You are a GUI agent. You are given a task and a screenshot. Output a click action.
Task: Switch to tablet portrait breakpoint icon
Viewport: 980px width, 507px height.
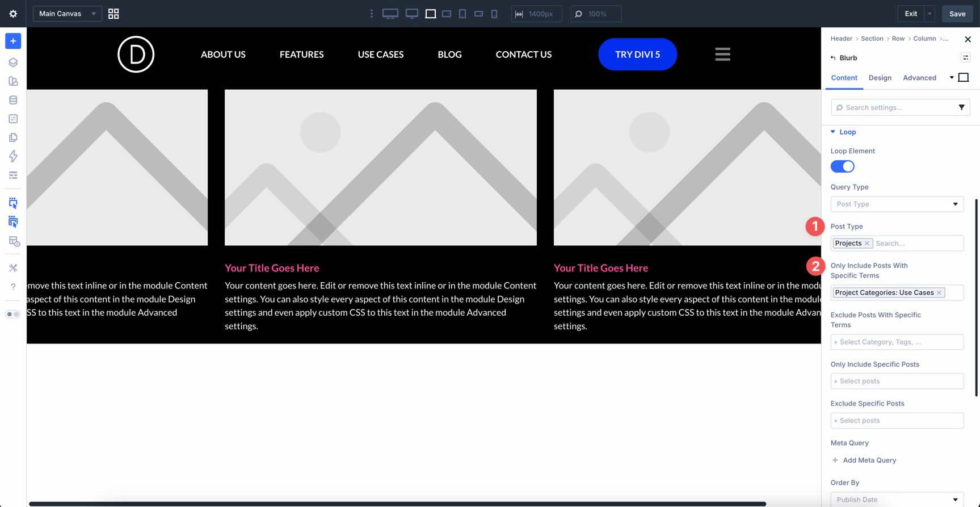coord(462,14)
